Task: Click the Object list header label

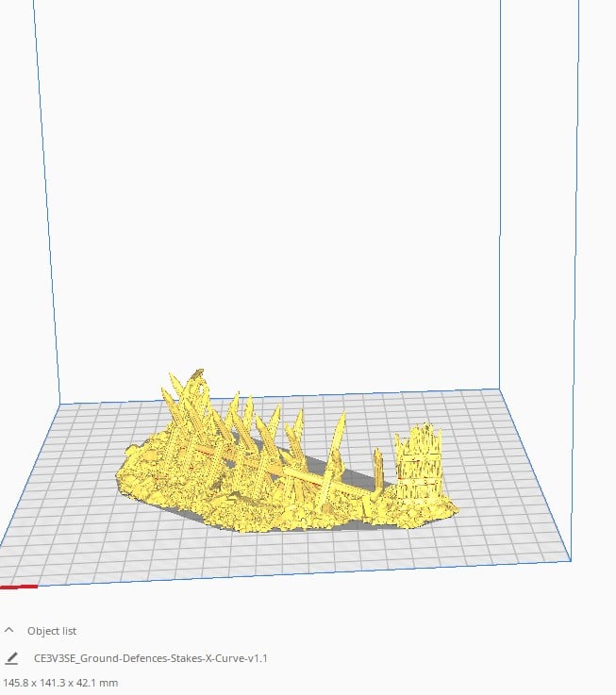Action: click(x=52, y=631)
